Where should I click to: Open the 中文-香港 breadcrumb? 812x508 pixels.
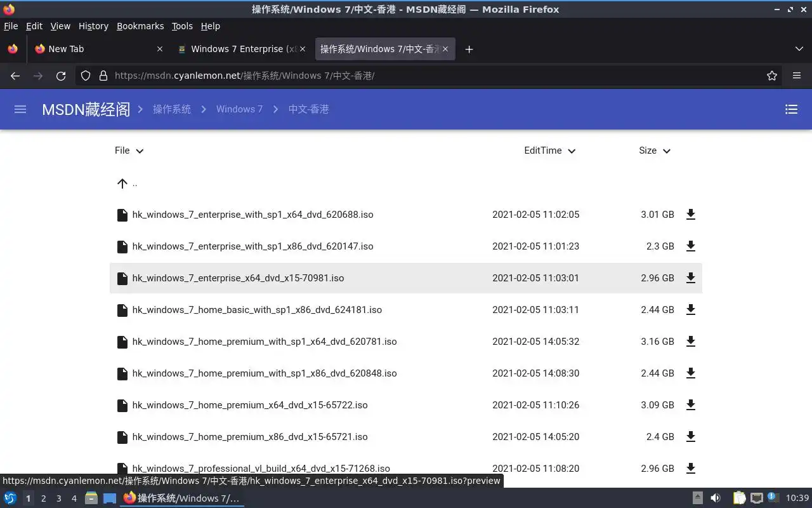(x=308, y=109)
